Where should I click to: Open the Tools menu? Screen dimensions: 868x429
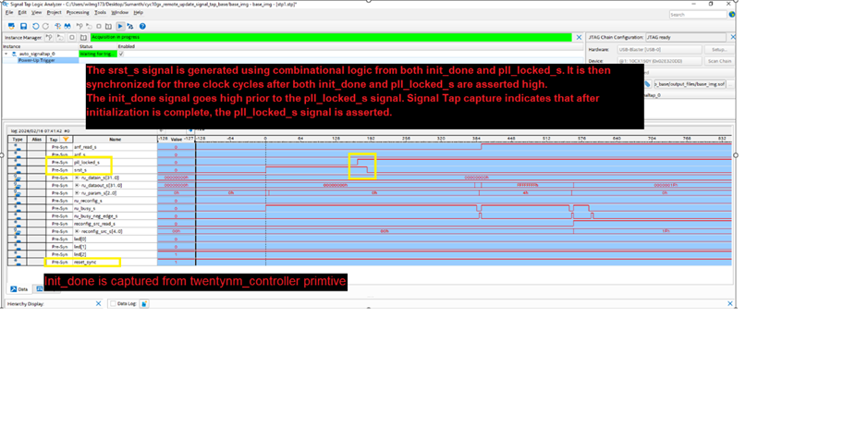[x=100, y=12]
